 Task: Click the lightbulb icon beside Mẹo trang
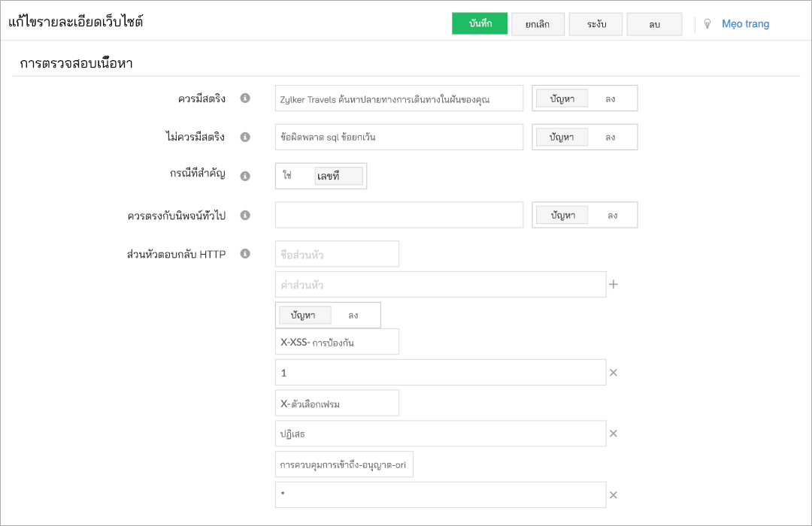(x=707, y=23)
